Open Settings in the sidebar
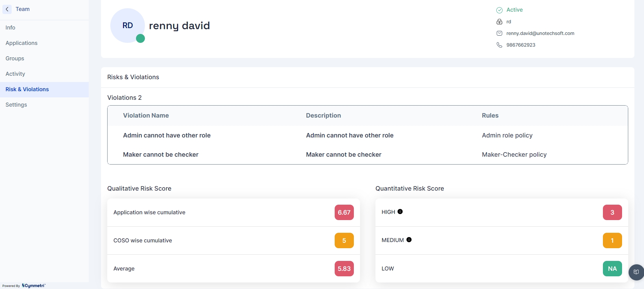Screen dimensions: 644x289 tap(16, 105)
